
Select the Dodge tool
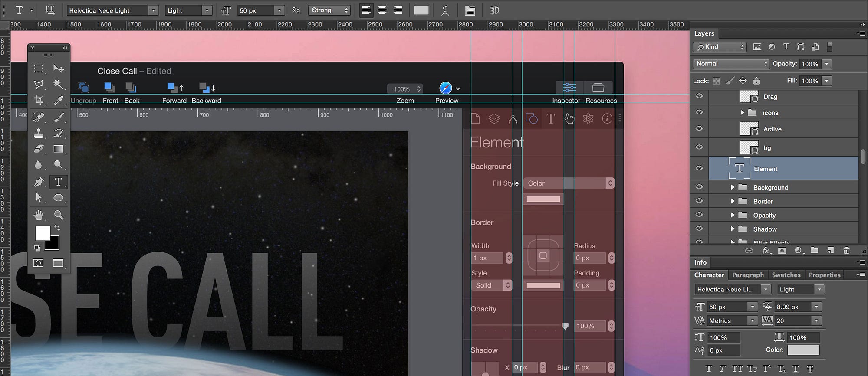pyautogui.click(x=59, y=164)
